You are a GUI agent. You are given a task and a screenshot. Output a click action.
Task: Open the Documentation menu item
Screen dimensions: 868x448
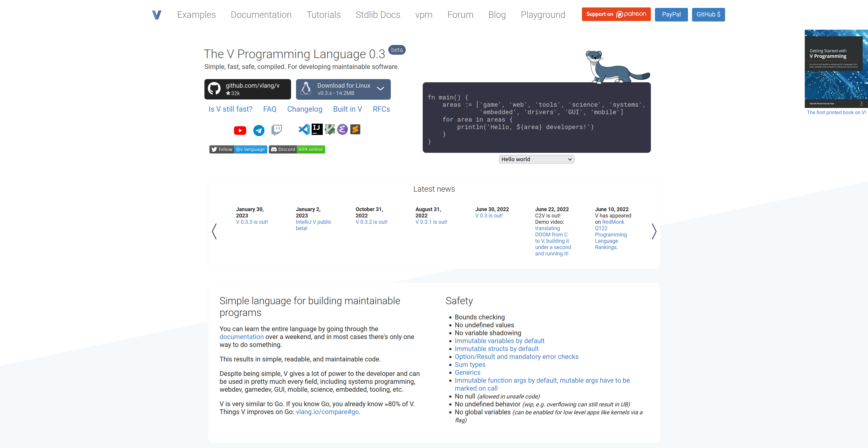pos(261,15)
